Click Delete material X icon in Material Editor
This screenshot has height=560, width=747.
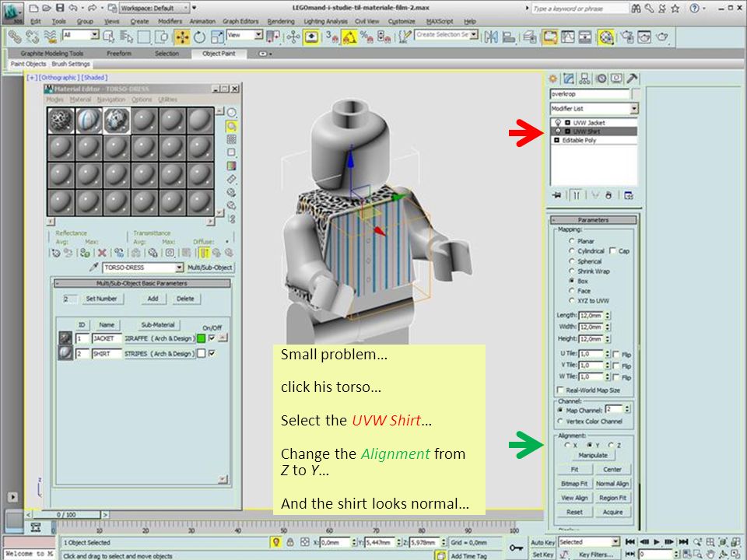(101, 253)
